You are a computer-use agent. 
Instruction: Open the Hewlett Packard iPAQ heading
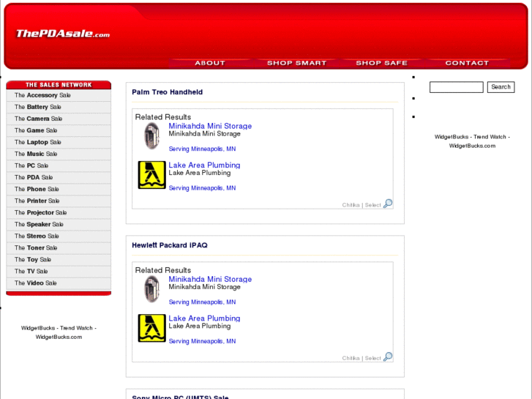tap(169, 245)
